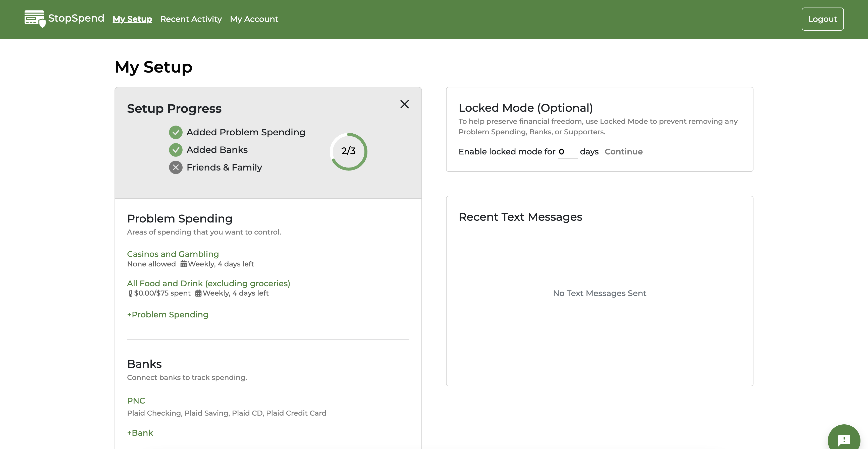
Task: Close the Setup Progress panel
Action: pos(404,104)
